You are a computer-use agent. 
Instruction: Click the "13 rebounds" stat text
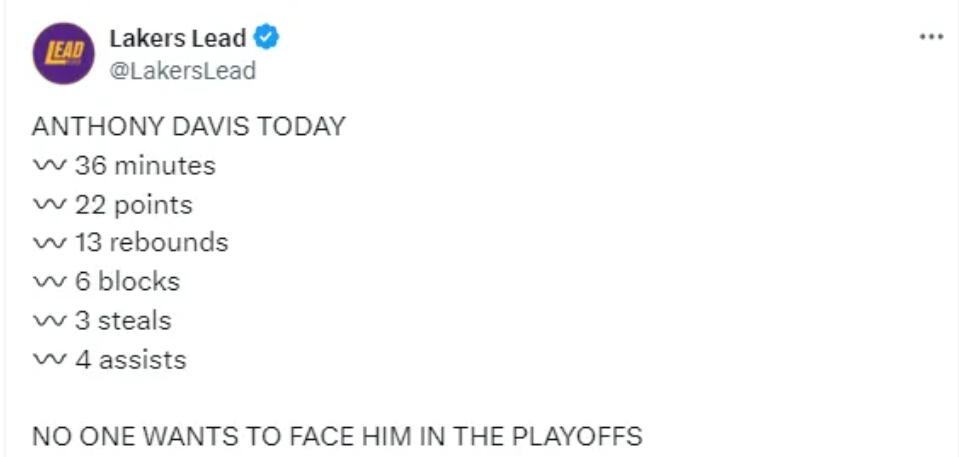coord(152,243)
